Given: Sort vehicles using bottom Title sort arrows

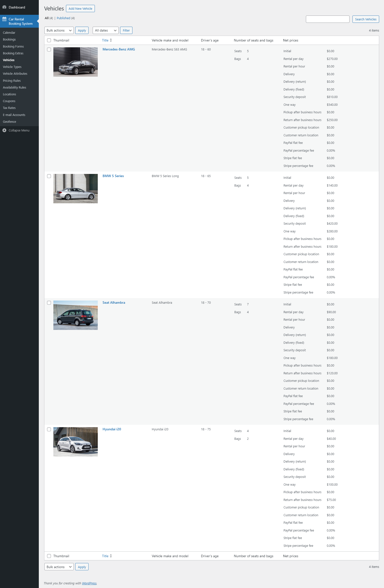Looking at the screenshot, I should click(111, 556).
